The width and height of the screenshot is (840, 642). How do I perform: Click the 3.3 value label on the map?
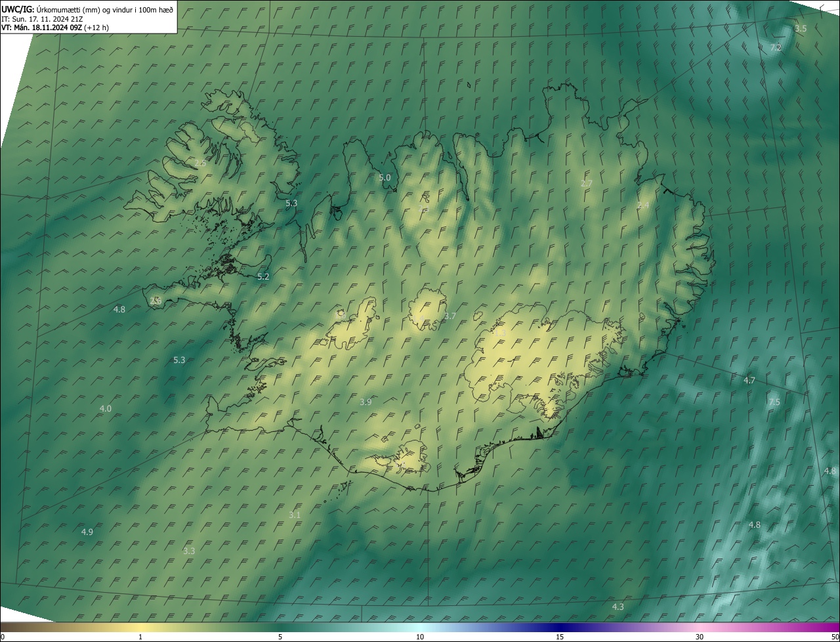tap(189, 551)
